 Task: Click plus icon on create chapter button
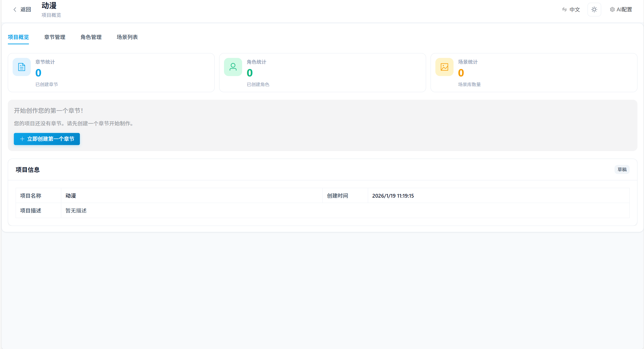[x=22, y=139]
